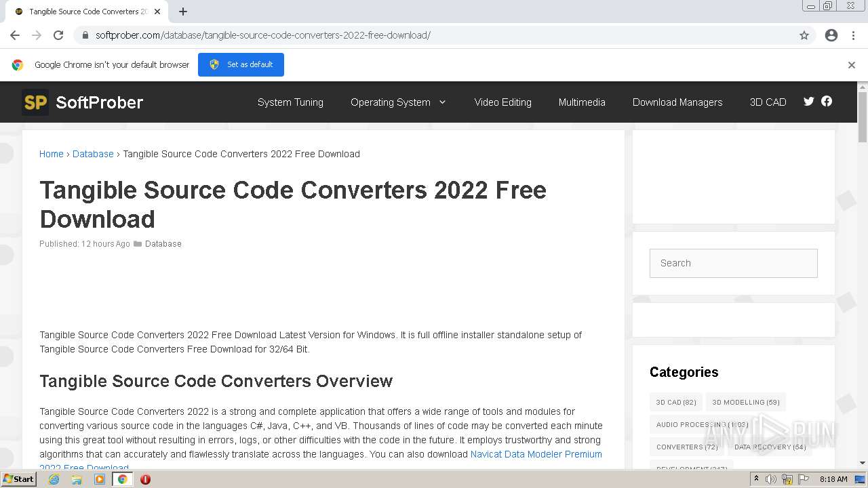Viewport: 868px width, 488px height.
Task: Reload the page with refresh icon
Action: pyautogui.click(x=58, y=35)
